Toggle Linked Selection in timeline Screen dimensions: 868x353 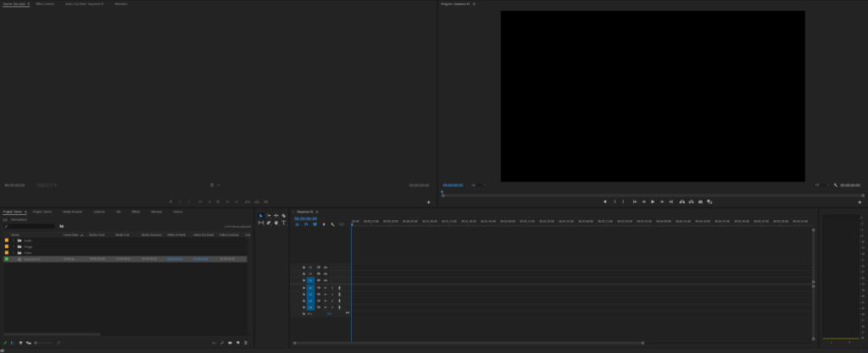[314, 224]
